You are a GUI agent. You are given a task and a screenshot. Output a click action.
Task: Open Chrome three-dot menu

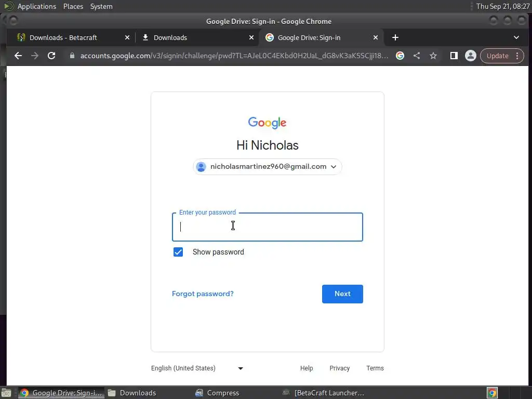tap(517, 56)
